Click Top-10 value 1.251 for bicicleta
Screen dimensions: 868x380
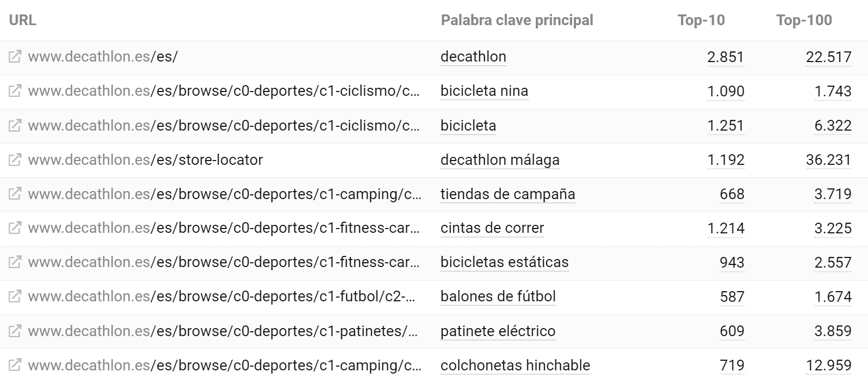click(x=725, y=125)
